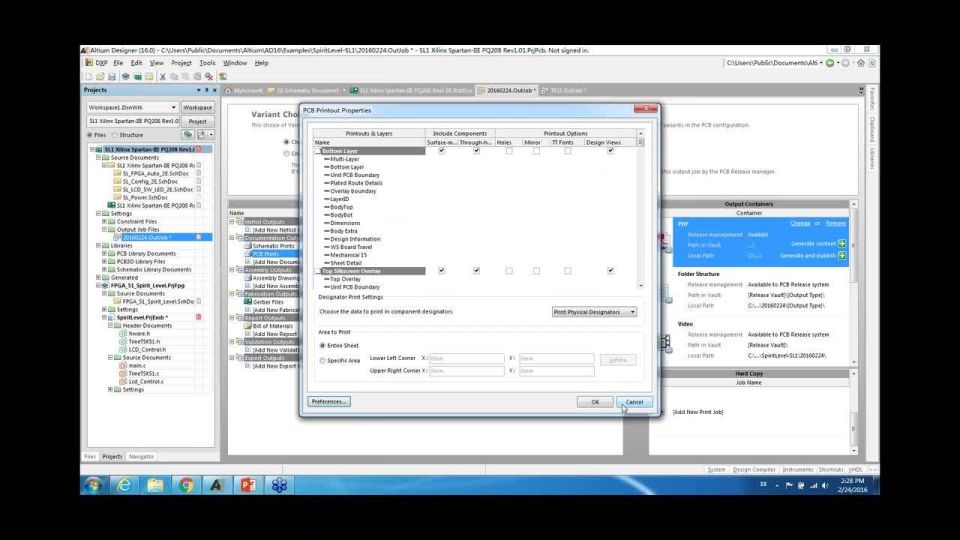Click the open folder toolbar icon
This screenshot has width=960, height=540.
click(x=100, y=77)
